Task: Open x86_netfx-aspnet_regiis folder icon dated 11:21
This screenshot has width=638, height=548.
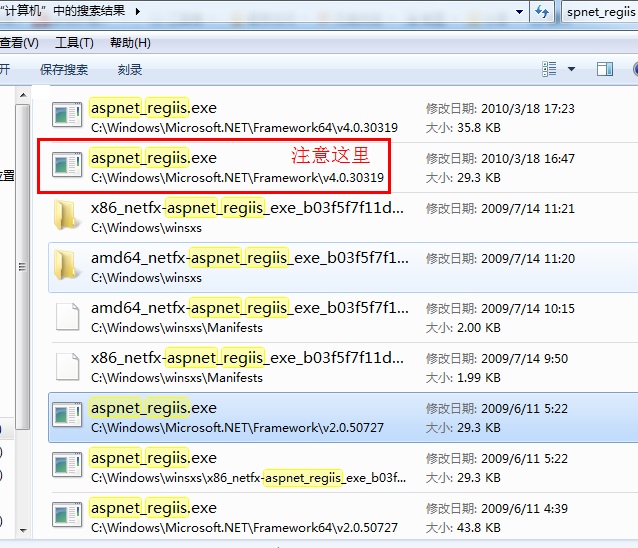Action: coord(66,215)
